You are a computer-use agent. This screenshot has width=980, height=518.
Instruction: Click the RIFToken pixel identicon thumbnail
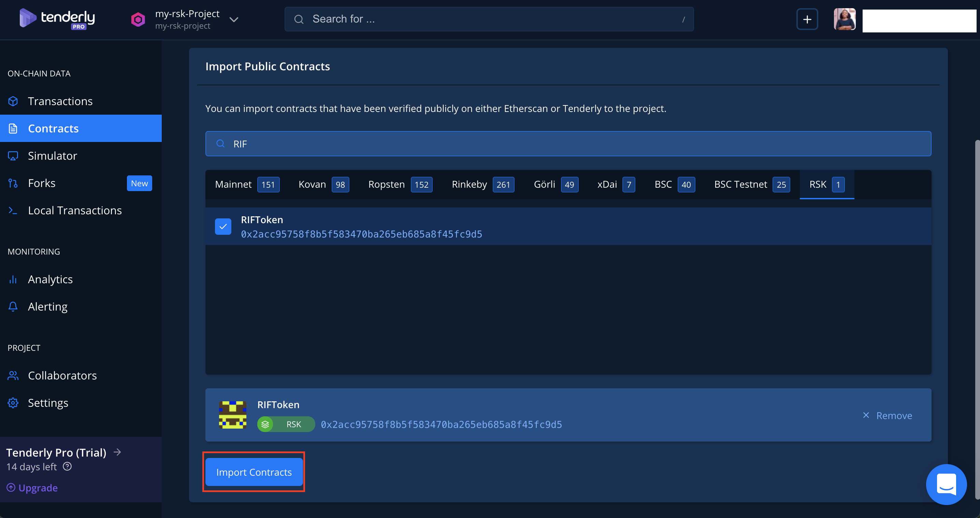[x=232, y=415]
